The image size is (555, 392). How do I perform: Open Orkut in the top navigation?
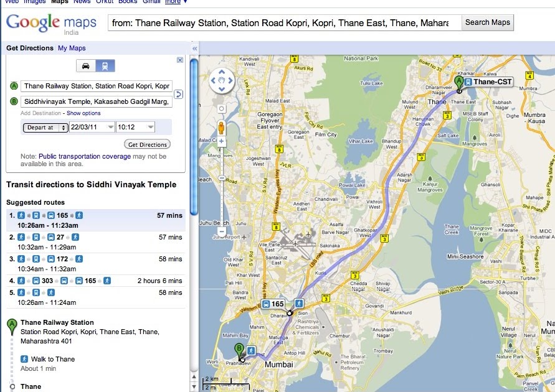(x=105, y=2)
